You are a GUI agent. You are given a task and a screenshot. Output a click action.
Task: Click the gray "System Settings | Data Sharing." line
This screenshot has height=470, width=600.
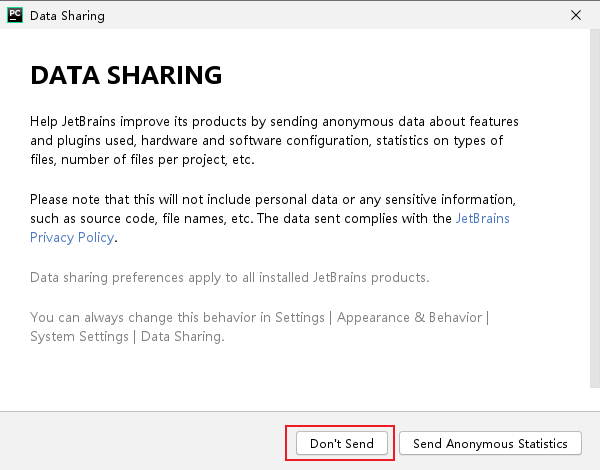(127, 336)
